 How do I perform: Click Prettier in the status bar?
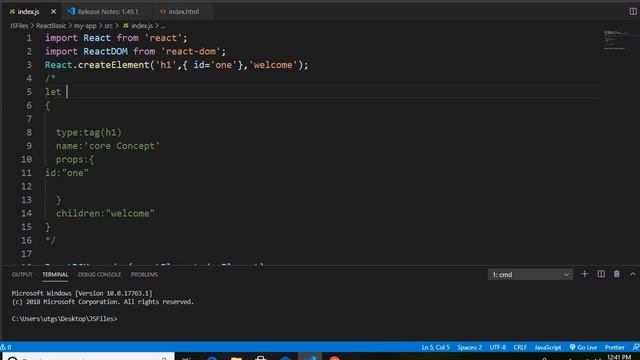pos(615,347)
